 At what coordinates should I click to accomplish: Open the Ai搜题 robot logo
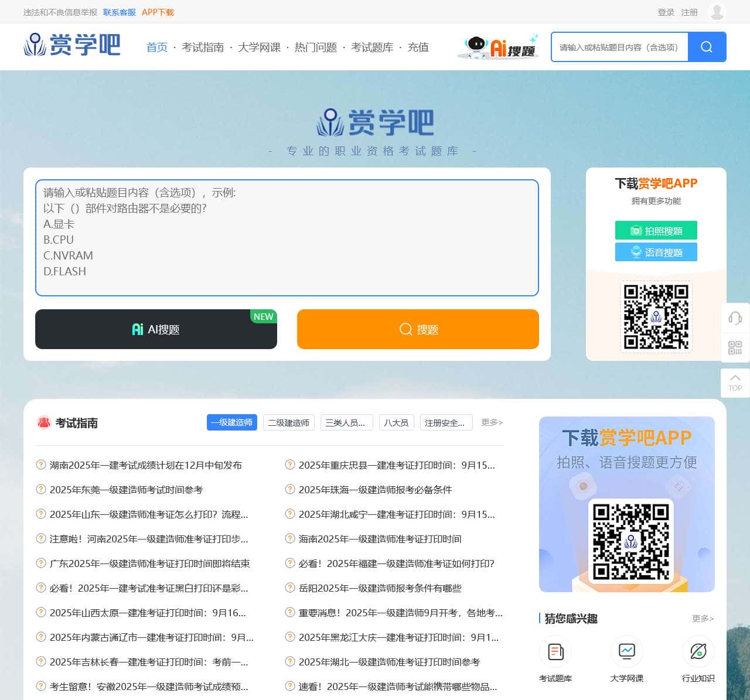[498, 47]
